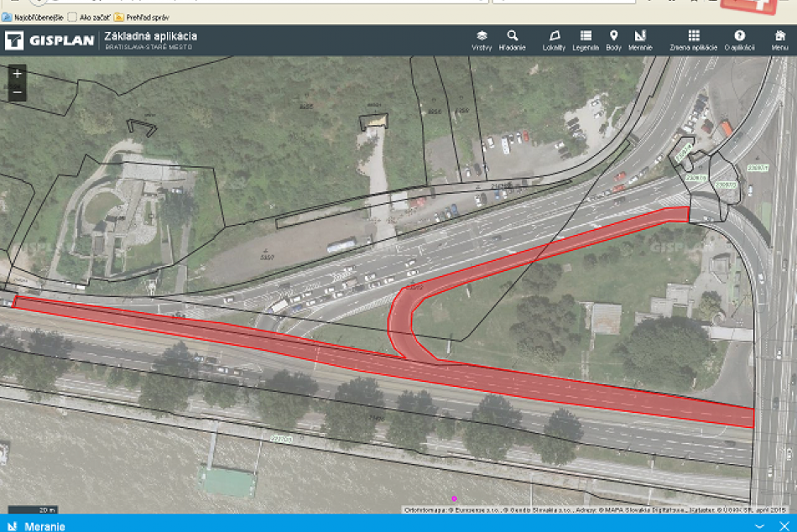The height and width of the screenshot is (532, 797).
Task: Zoom in with the plus button
Action: tap(18, 74)
